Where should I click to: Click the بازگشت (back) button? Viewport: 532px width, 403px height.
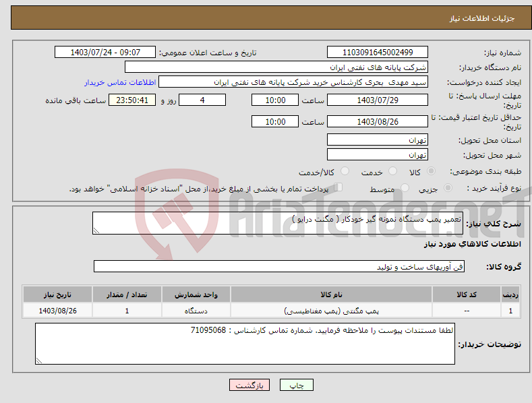click(x=249, y=385)
